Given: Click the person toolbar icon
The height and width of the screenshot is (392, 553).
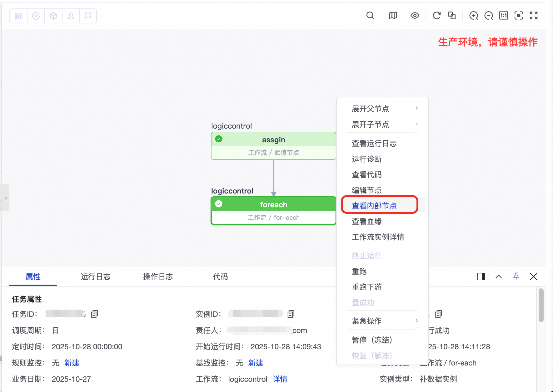Looking at the screenshot, I should pos(71,16).
